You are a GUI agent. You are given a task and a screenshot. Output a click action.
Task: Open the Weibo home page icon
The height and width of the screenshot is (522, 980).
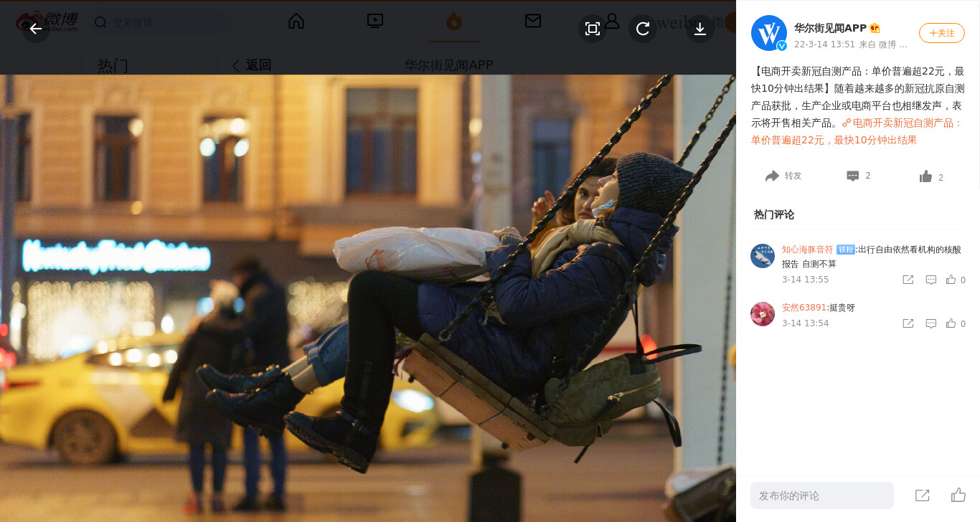pos(296,21)
